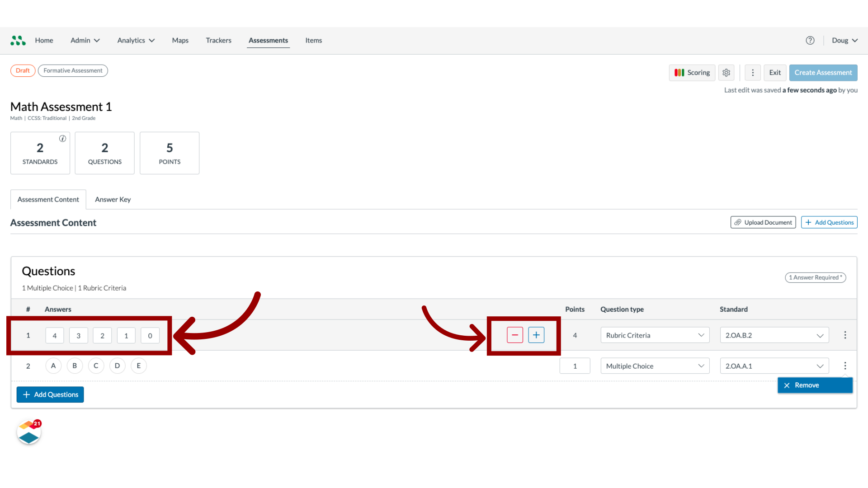The height and width of the screenshot is (488, 868).
Task: Open the 2.OA.B.2 standard dropdown
Action: click(774, 335)
